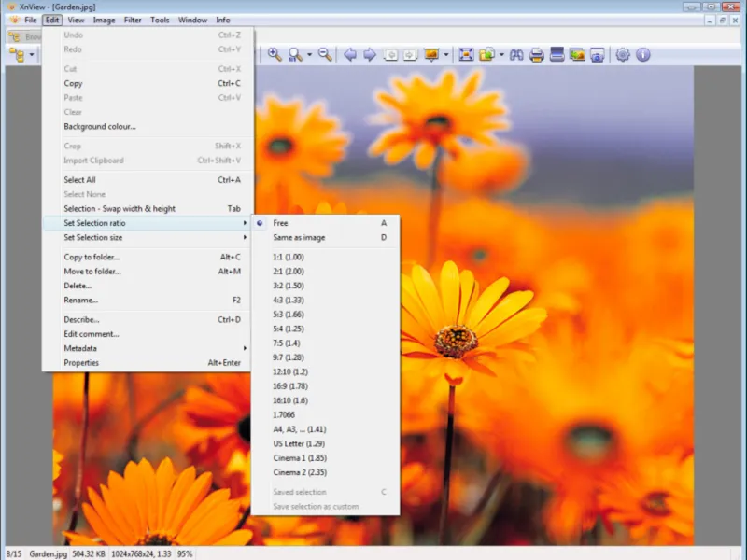
Task: Expand the Set Selection ratio submenu arrow
Action: coord(245,223)
